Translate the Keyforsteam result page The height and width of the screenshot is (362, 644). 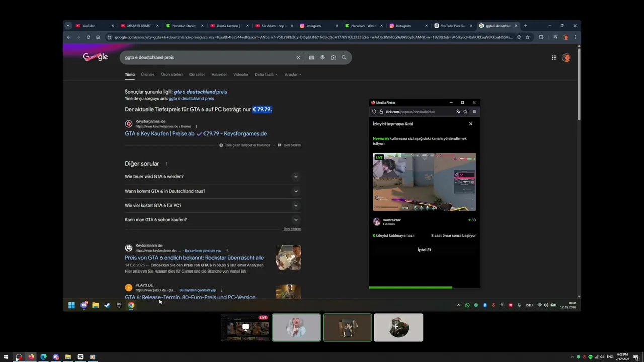tap(203, 250)
